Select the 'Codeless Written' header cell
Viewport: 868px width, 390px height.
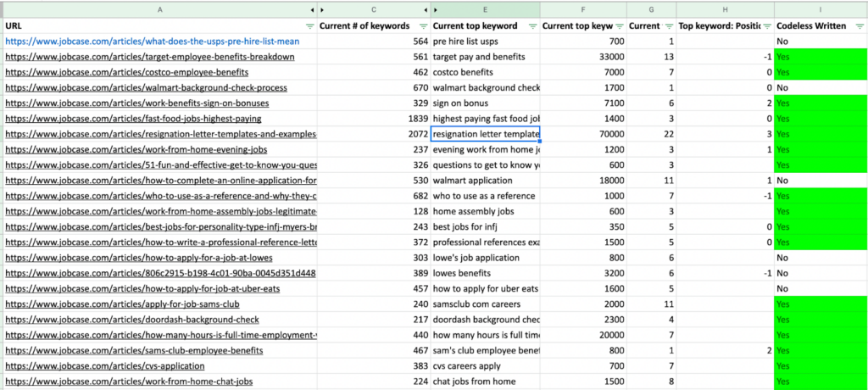click(x=821, y=26)
